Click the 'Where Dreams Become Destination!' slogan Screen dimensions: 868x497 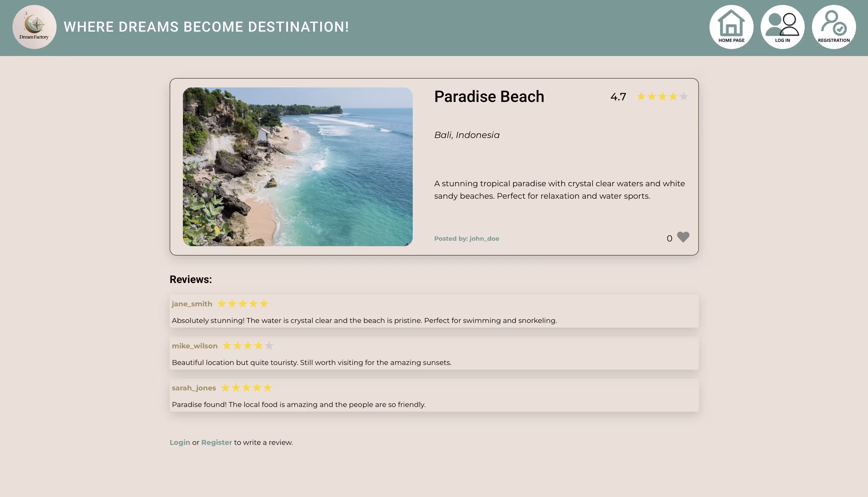coord(206,27)
